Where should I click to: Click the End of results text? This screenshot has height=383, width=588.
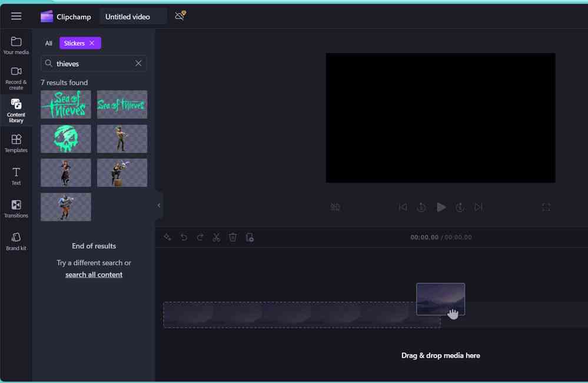point(94,246)
